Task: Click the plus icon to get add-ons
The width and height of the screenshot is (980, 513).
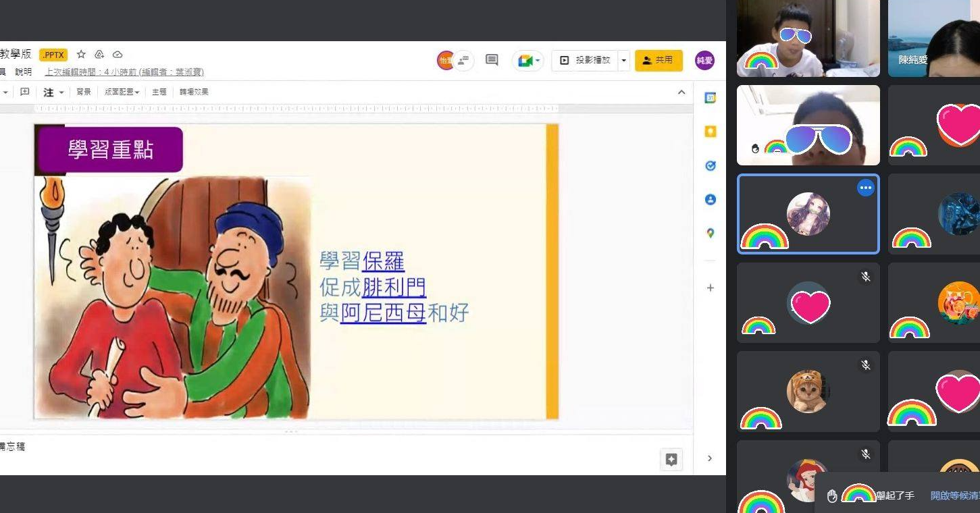Action: pyautogui.click(x=710, y=288)
